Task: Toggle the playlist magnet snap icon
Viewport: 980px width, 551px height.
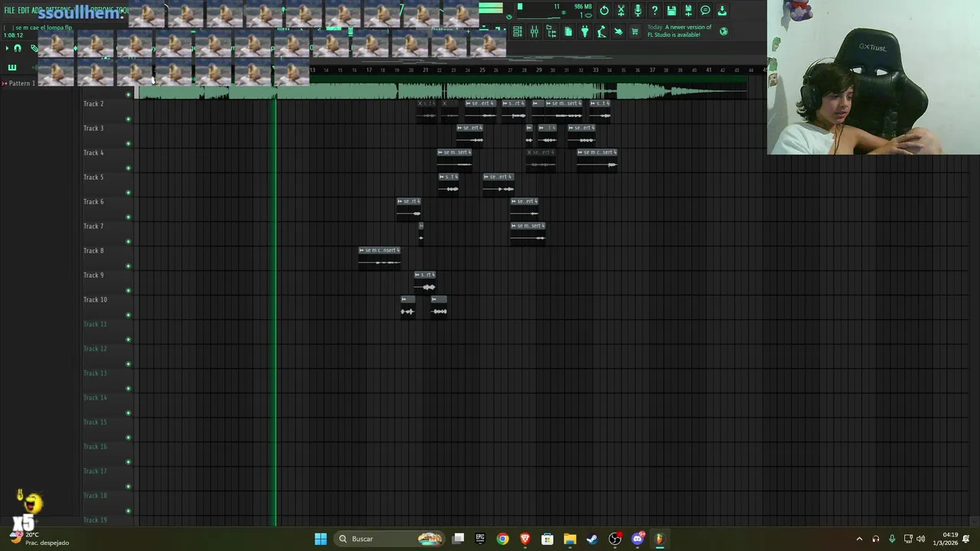Action: click(x=18, y=48)
